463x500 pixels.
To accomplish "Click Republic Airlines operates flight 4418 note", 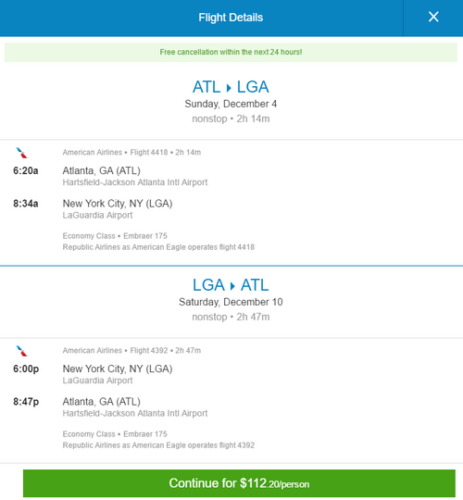I will tap(159, 247).
